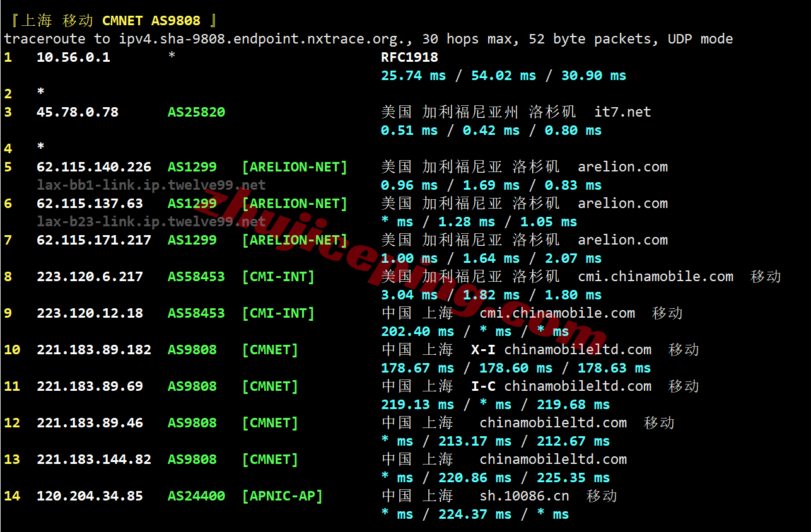The image size is (811, 532).
Task: Click IP address 62.115.140.226
Action: click(x=94, y=167)
